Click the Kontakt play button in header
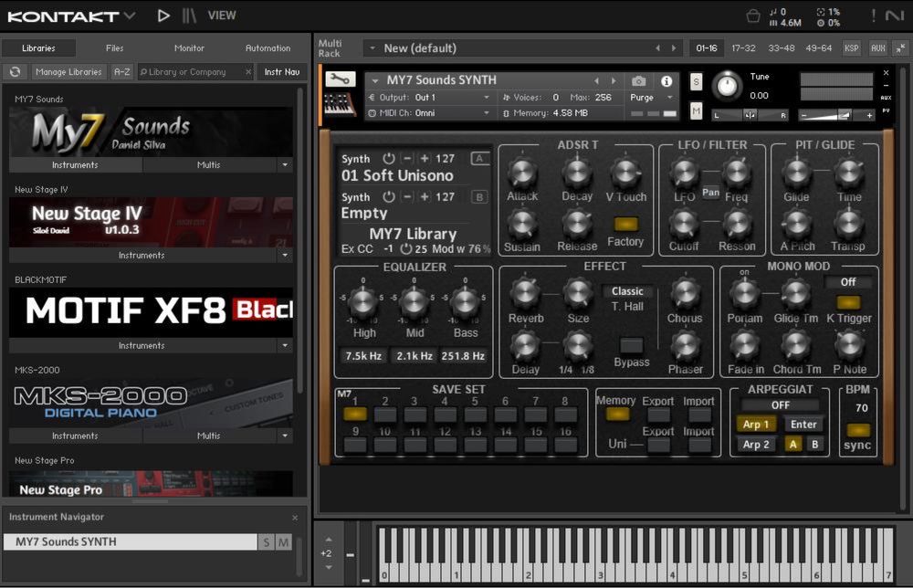The width and height of the screenshot is (913, 588). (x=163, y=16)
